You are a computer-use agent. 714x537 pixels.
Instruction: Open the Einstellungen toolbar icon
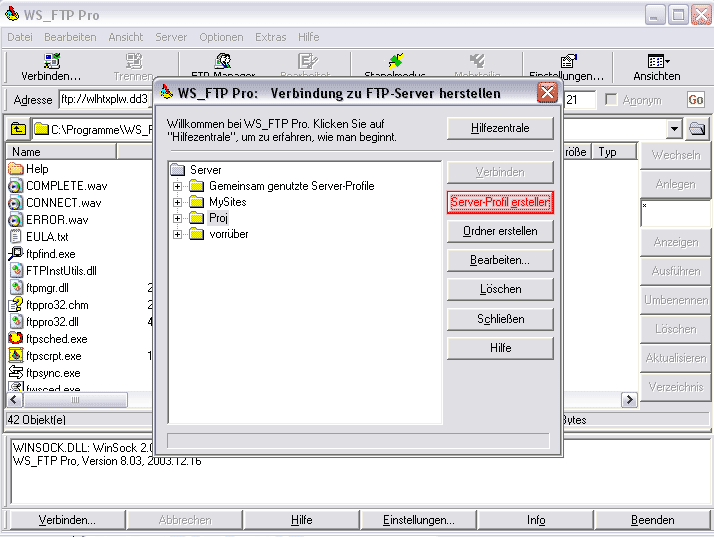coord(568,61)
